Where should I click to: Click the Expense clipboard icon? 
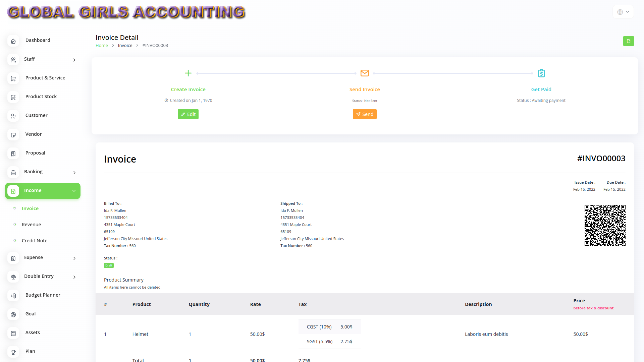(x=13, y=258)
